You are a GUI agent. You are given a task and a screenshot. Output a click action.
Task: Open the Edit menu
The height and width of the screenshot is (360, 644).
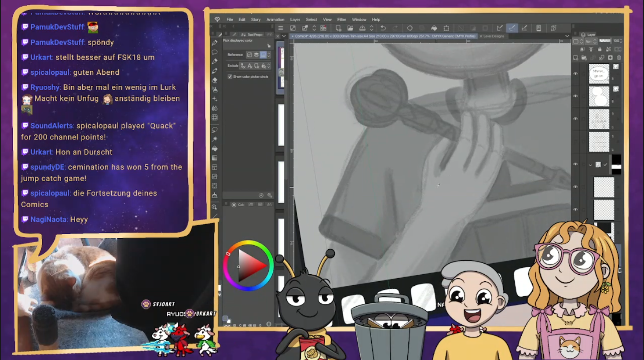(x=242, y=19)
